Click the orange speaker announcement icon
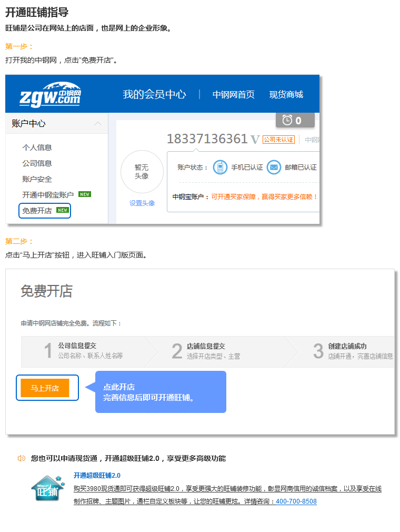The width and height of the screenshot is (400, 532). click(x=22, y=458)
